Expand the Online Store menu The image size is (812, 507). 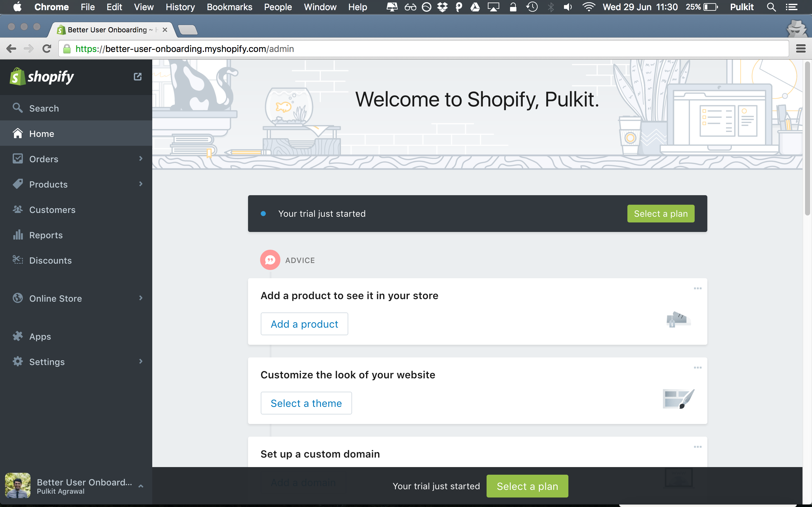pos(56,298)
